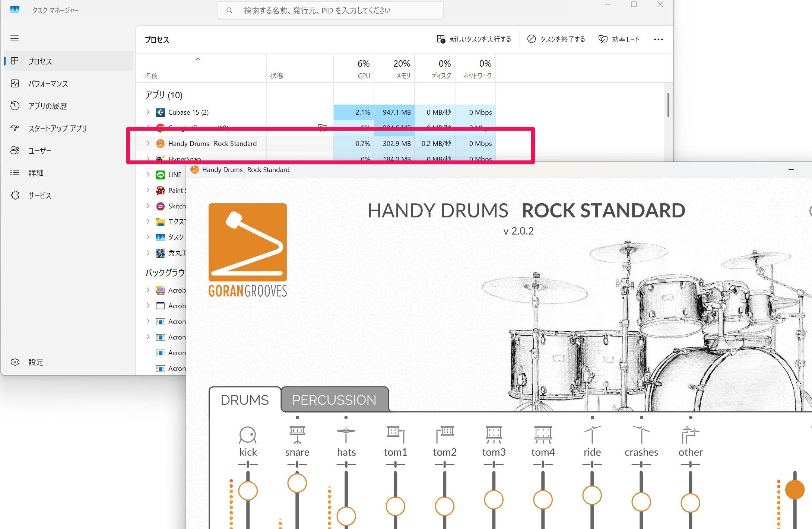The width and height of the screenshot is (812, 529).
Task: Switch to the PERCUSSION tab
Action: coord(334,400)
